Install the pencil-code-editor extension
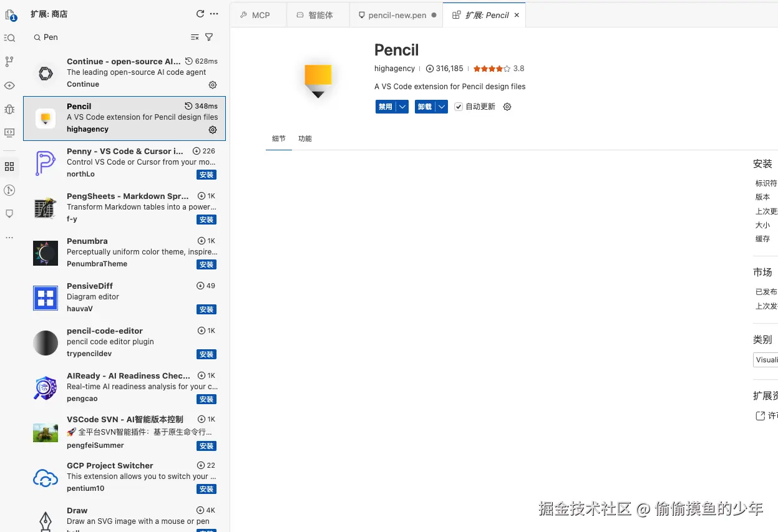The width and height of the screenshot is (778, 532). point(207,354)
